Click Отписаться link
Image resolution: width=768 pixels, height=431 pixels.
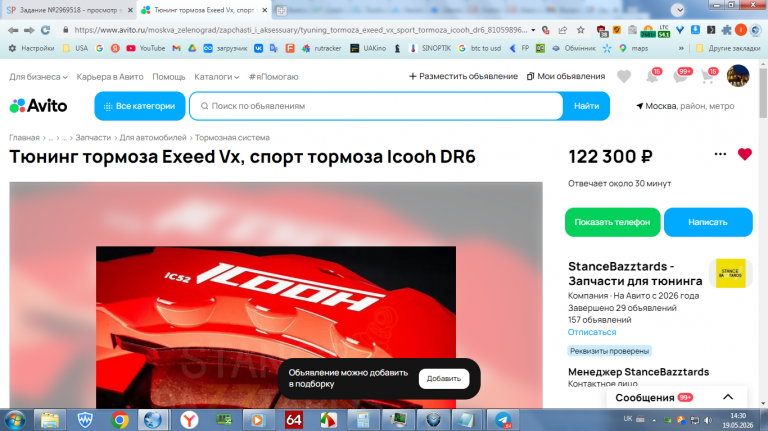(x=592, y=332)
